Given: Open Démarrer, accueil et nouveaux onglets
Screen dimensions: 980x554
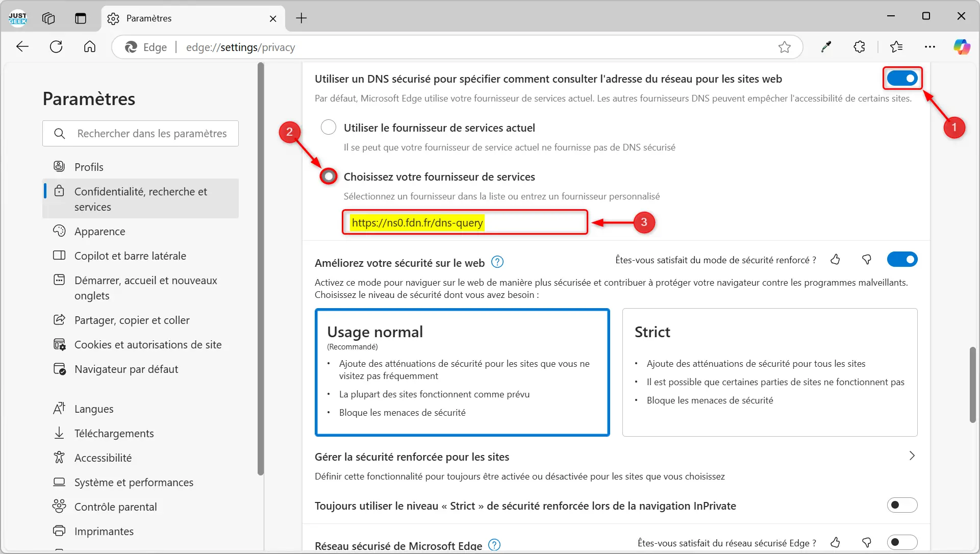Looking at the screenshot, I should [x=140, y=288].
